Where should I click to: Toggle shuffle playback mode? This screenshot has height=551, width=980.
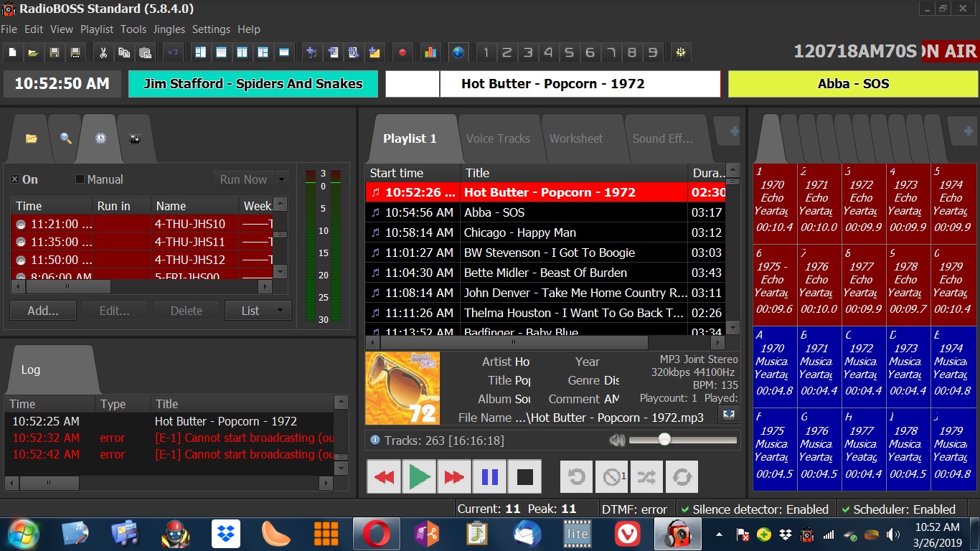click(646, 477)
